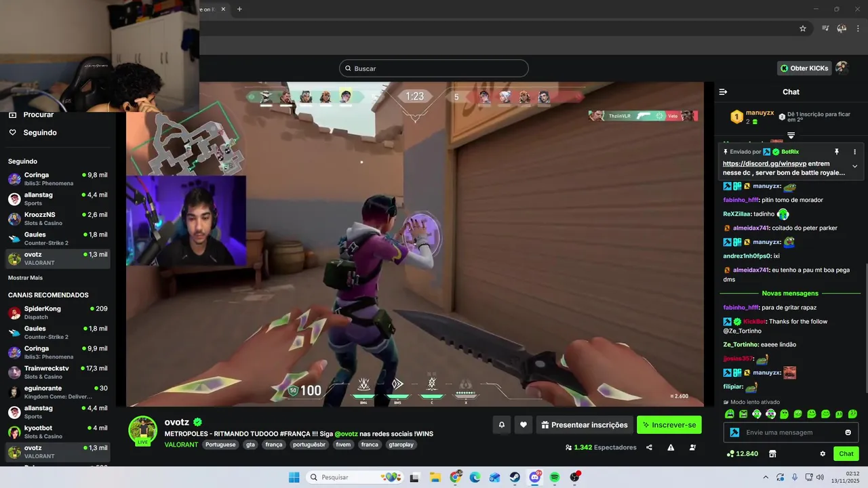Viewport: 868px width, 488px height.
Task: Open Gaules channel under Seguindo
Action: (58, 239)
